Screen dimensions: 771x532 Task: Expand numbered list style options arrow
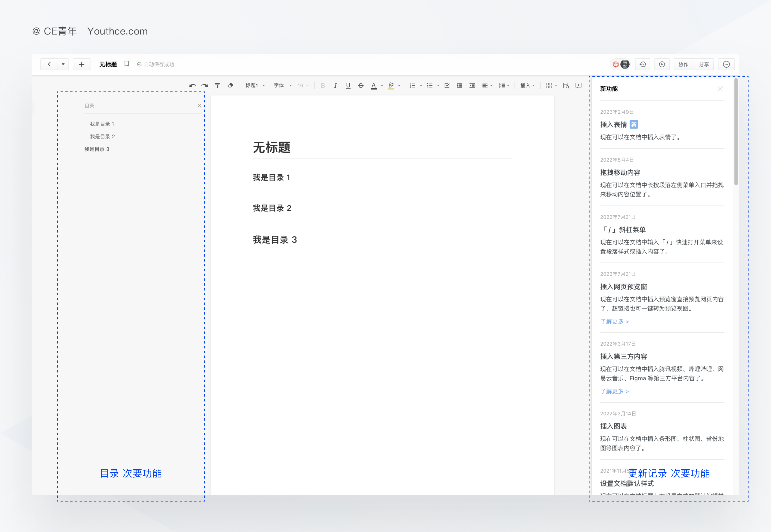tap(421, 86)
